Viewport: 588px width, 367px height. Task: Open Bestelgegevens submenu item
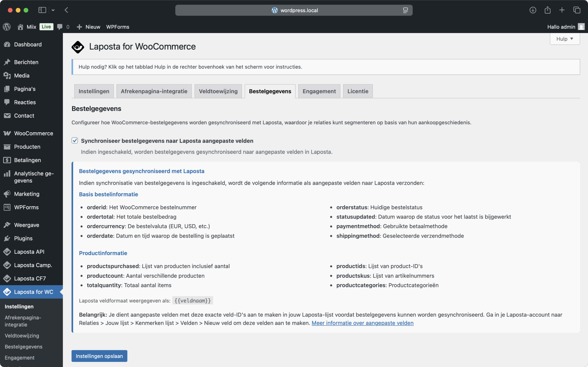pos(23,347)
